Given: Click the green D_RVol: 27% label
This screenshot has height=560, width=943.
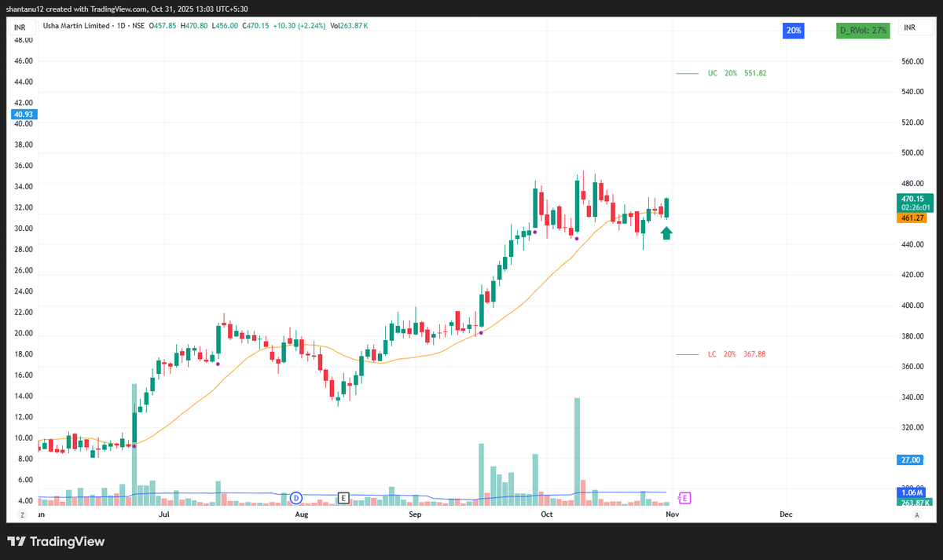Looking at the screenshot, I should point(864,31).
